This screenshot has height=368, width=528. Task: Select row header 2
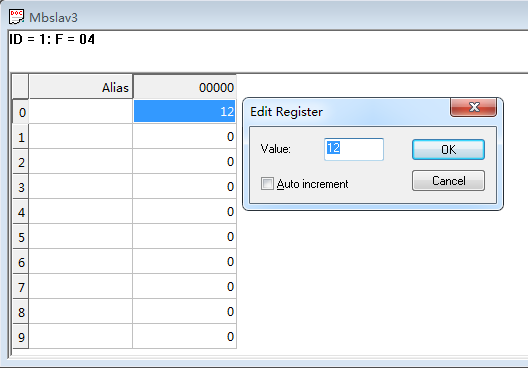[21, 162]
